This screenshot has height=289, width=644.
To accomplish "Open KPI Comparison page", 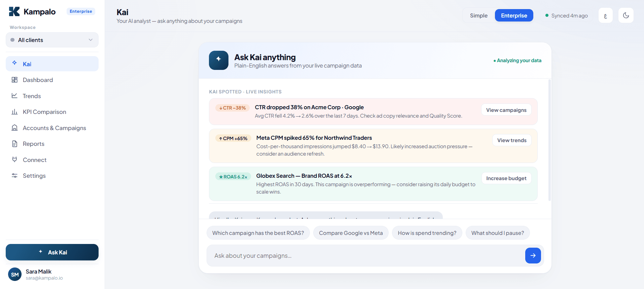I will [52, 112].
